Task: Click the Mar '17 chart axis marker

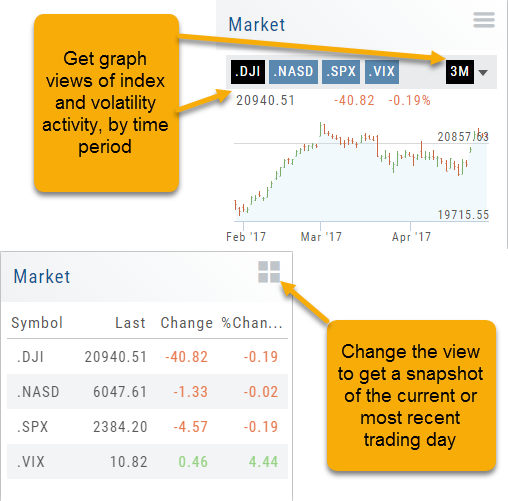Action: point(321,237)
